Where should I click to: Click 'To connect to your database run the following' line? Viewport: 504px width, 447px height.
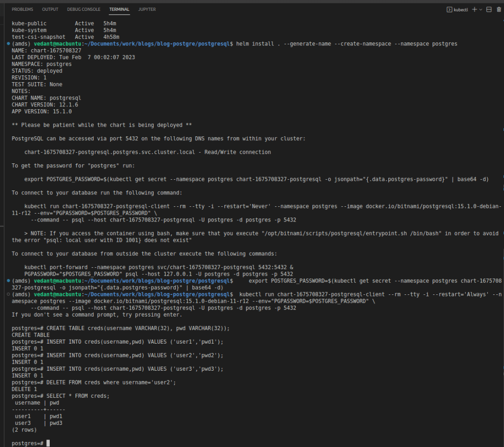(97, 192)
